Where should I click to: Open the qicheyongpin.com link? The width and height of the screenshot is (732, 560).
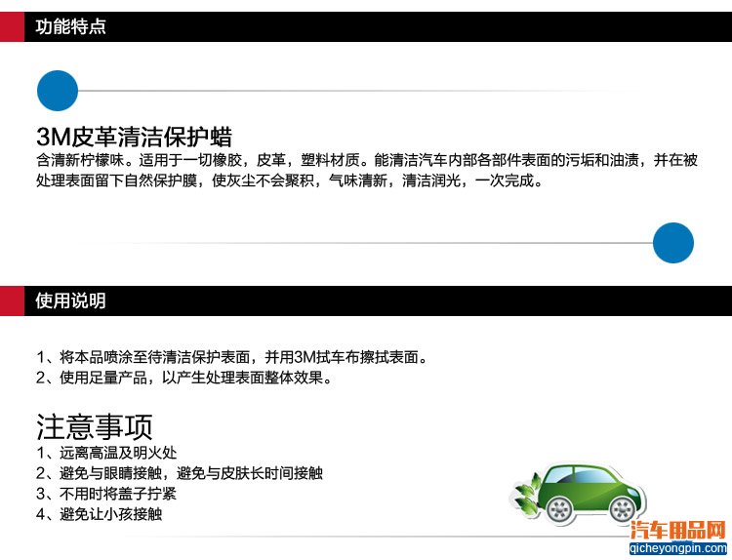pyautogui.click(x=678, y=547)
